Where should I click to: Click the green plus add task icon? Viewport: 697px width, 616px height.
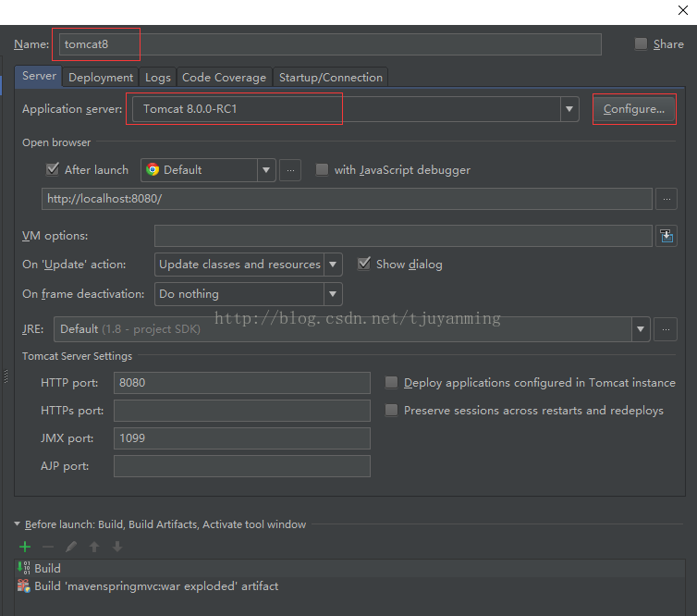[25, 547]
